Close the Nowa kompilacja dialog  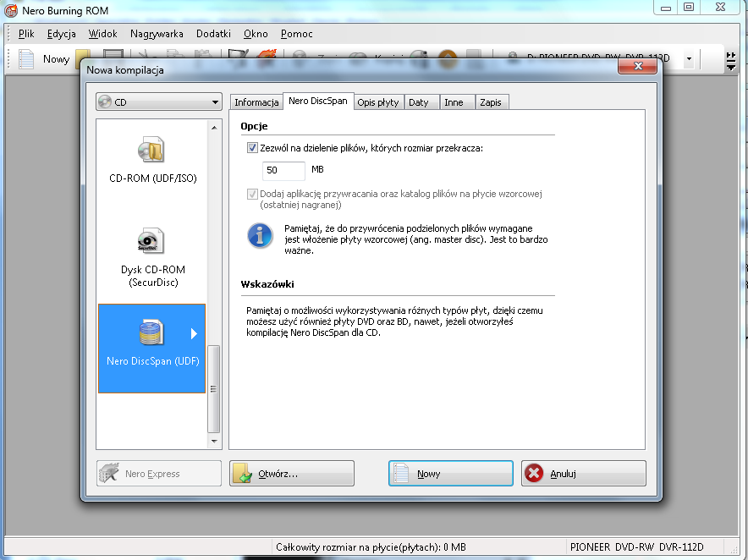point(637,66)
